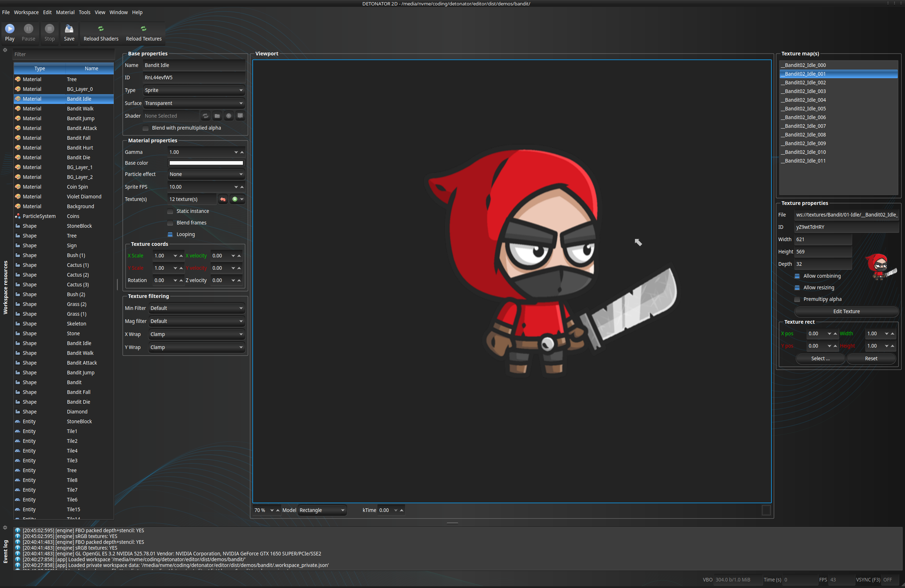Click the white Base color swatch

[206, 163]
